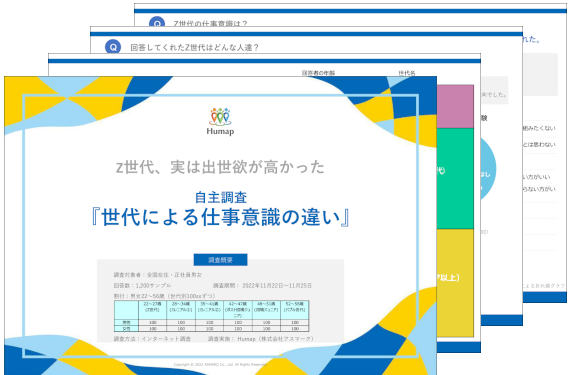This screenshot has width=570, height=375.
Task: Click the light blue circle on third slide
Action: point(488,169)
